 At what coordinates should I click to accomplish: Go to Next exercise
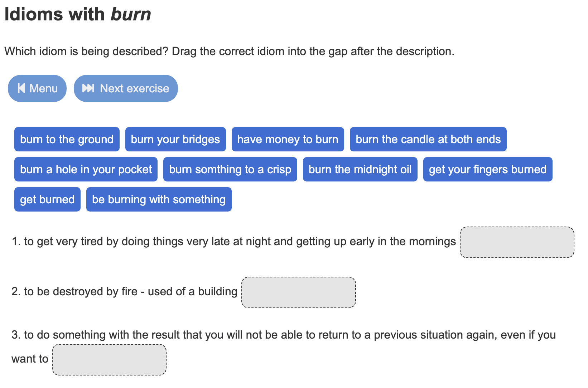point(126,88)
